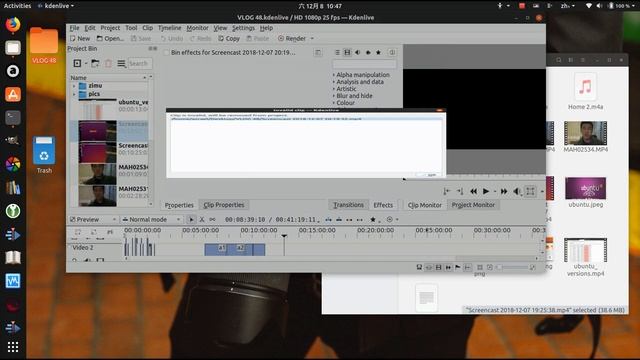Open the Settings menu

pos(243,28)
